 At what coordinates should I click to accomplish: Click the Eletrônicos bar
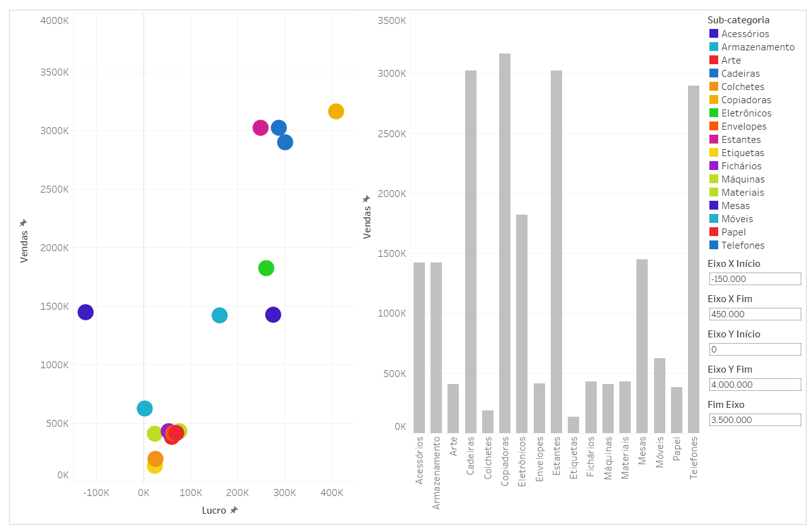(522, 324)
